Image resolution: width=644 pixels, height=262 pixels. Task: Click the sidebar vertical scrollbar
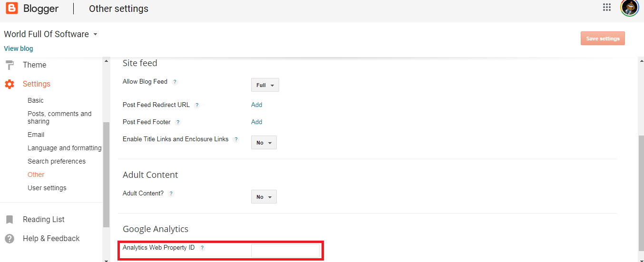(x=107, y=174)
